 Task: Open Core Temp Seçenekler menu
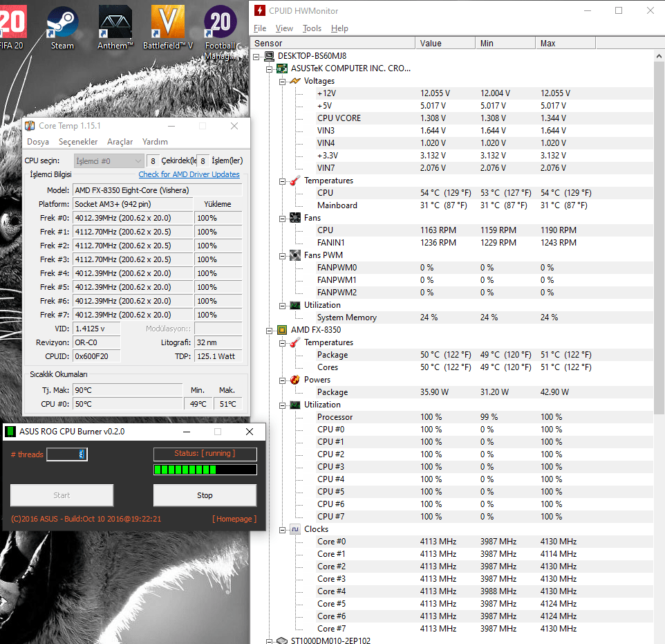pos(78,141)
